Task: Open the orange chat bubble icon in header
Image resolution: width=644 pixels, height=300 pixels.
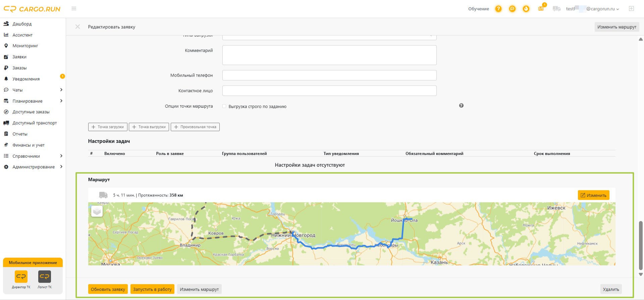Action: pos(512,9)
